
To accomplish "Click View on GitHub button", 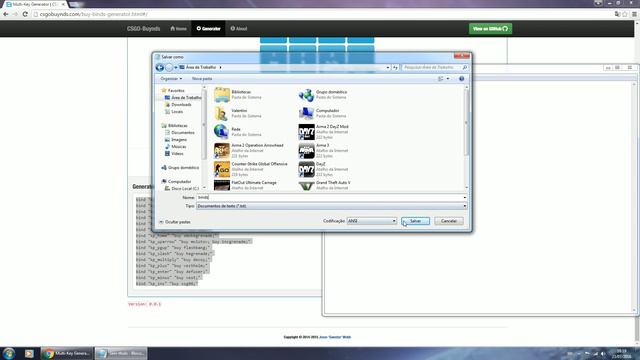I will click(x=490, y=29).
